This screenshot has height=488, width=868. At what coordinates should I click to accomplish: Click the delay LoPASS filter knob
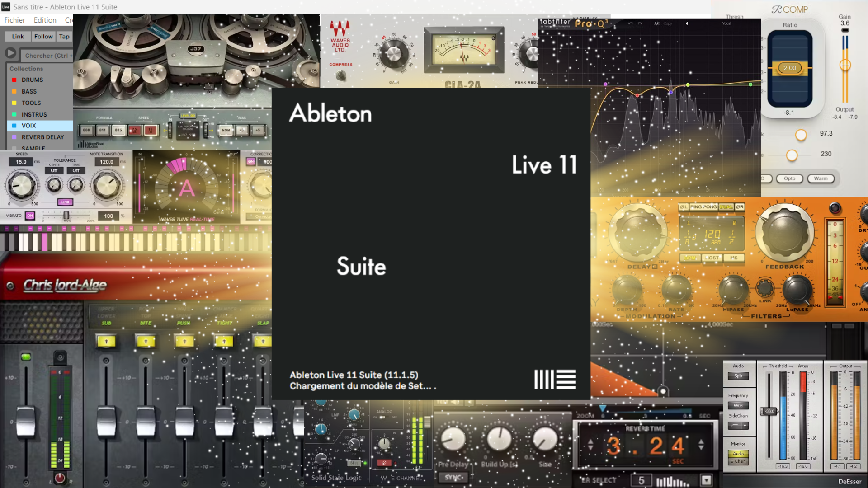797,290
